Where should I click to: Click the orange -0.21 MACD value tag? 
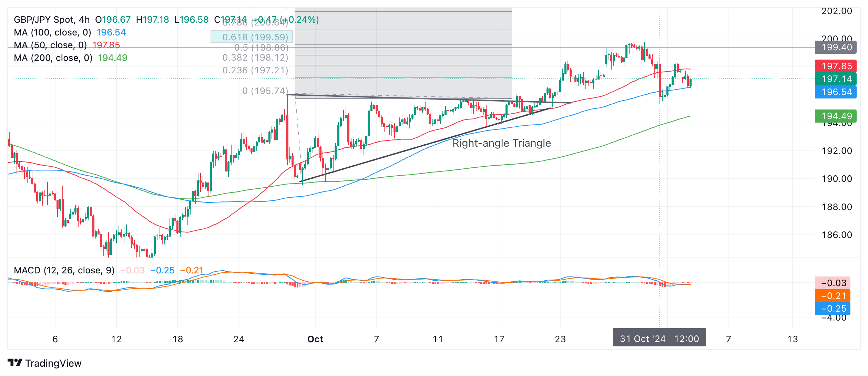[833, 296]
